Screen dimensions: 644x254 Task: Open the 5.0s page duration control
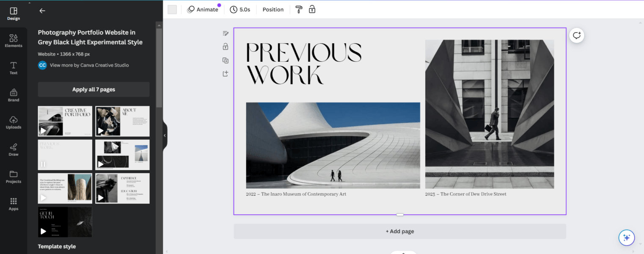(240, 9)
